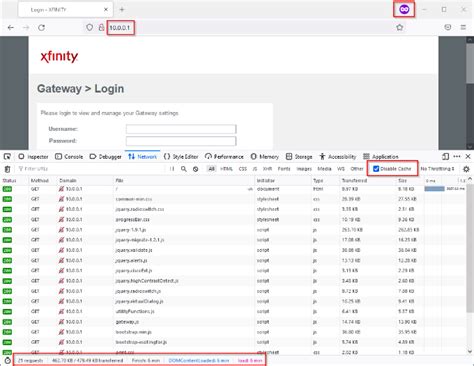
Task: Close the Login - XFINITY tab
Action: click(106, 9)
